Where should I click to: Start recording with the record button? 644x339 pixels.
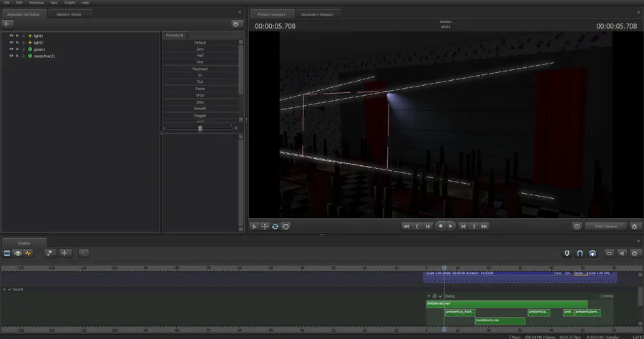pos(440,226)
